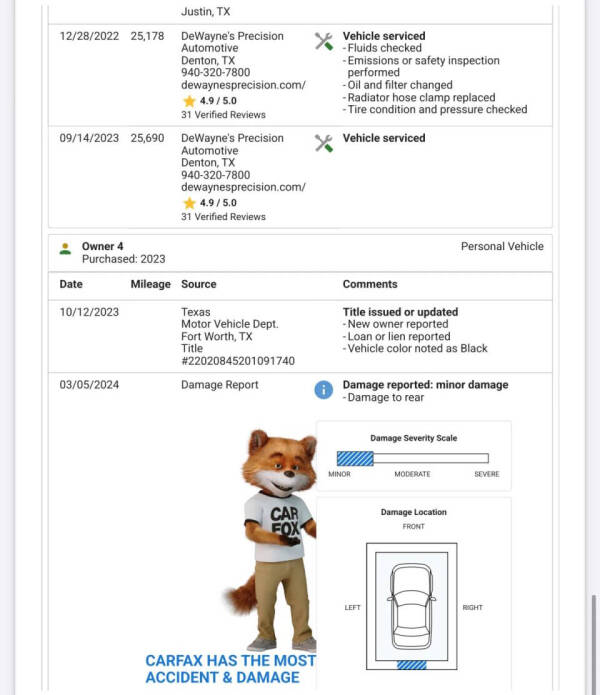Click the page's vertical scrollbar
This screenshot has height=695, width=600.
[x=594, y=640]
